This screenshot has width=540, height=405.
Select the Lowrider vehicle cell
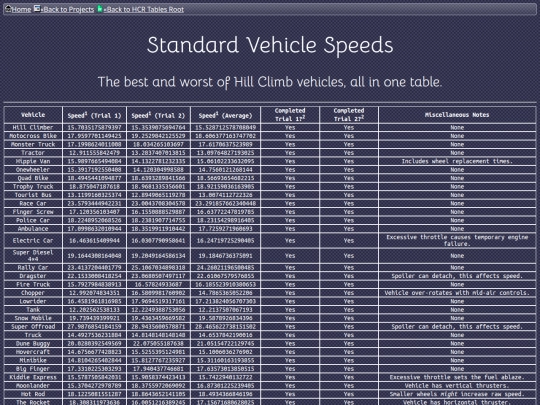[33, 301]
